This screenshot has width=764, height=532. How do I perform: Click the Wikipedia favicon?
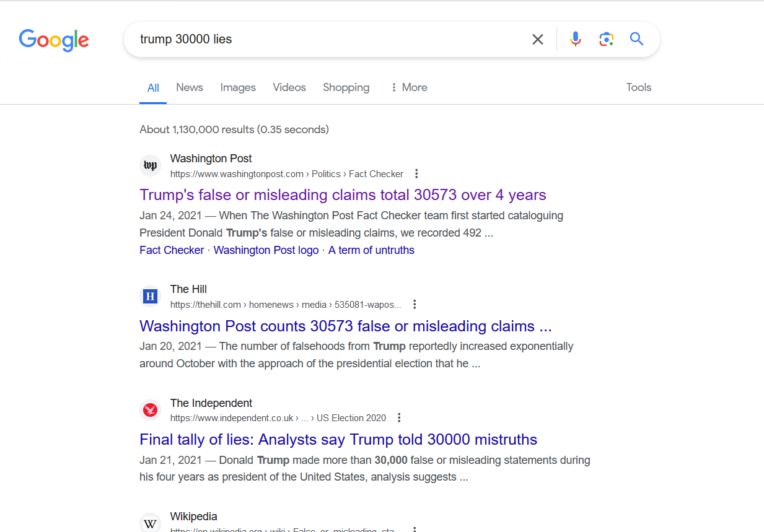(150, 523)
